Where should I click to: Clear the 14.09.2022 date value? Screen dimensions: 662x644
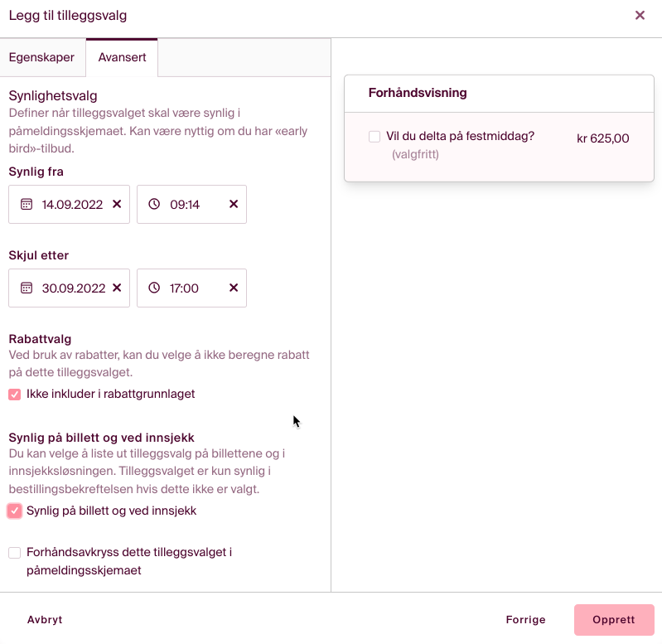[x=117, y=205]
